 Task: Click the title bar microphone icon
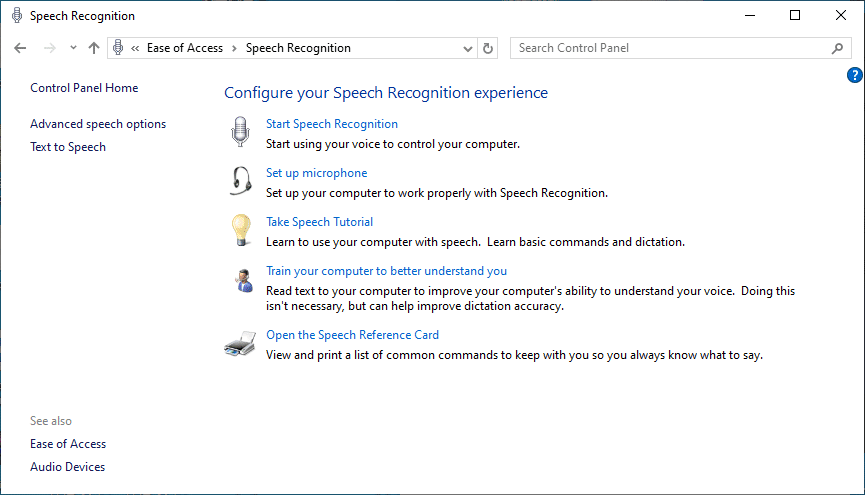[x=17, y=15]
